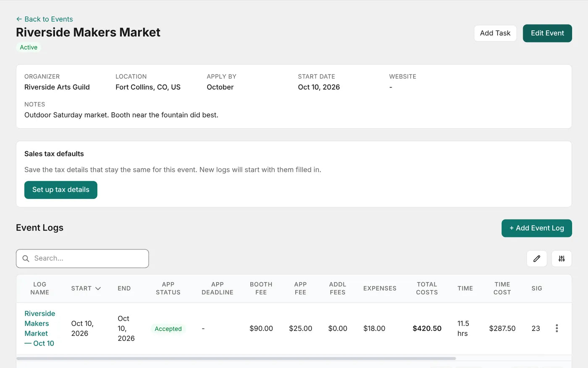
Task: Click the TIME COST column header
Action: (x=502, y=289)
